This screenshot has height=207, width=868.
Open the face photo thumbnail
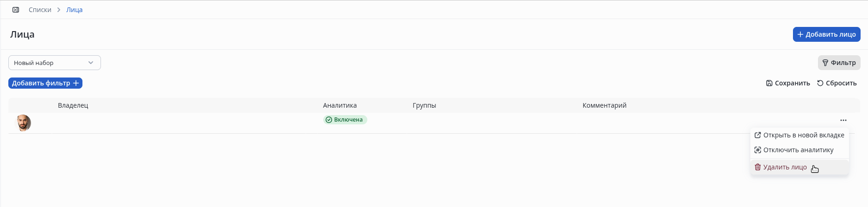tap(24, 123)
